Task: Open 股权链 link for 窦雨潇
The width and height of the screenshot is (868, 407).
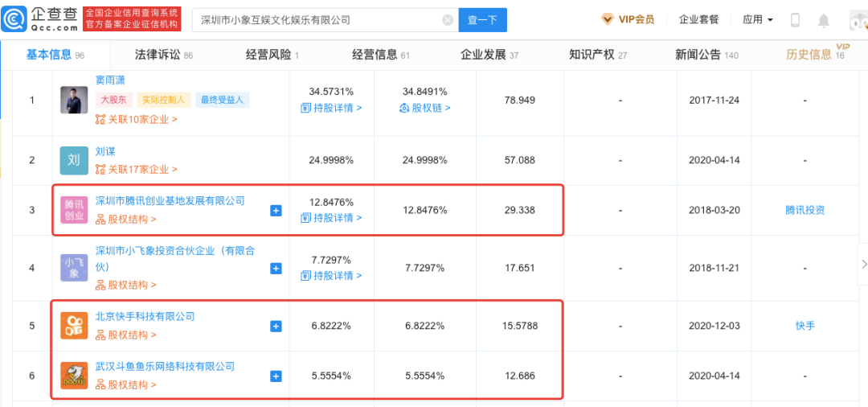Action: (425, 108)
